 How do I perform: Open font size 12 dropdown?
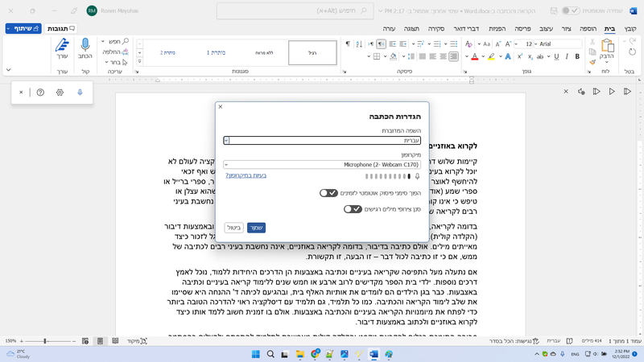[516, 44]
